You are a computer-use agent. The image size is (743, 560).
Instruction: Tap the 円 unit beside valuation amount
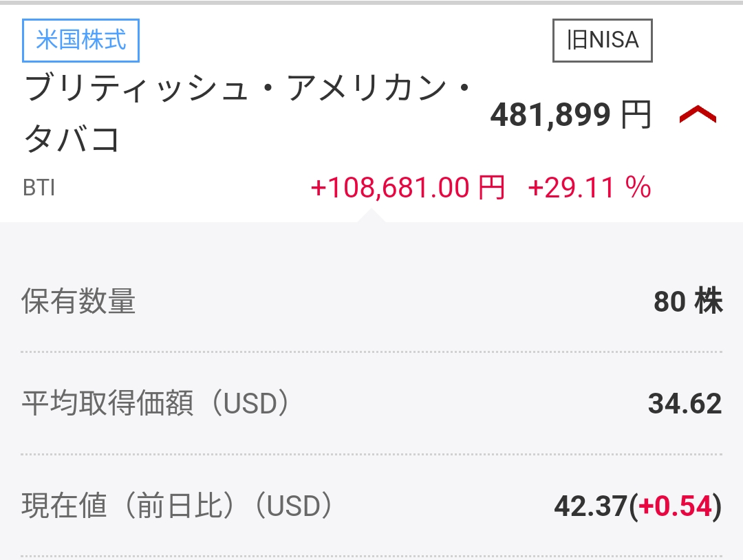pos(636,116)
